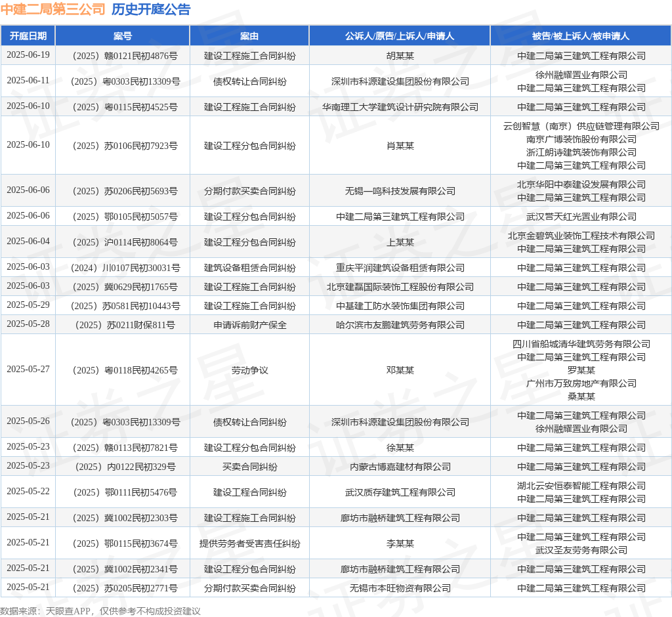This screenshot has height=617, width=672.
Task: Click defendant 北京华阳中泰建设发展有限公司
Action: (x=581, y=184)
